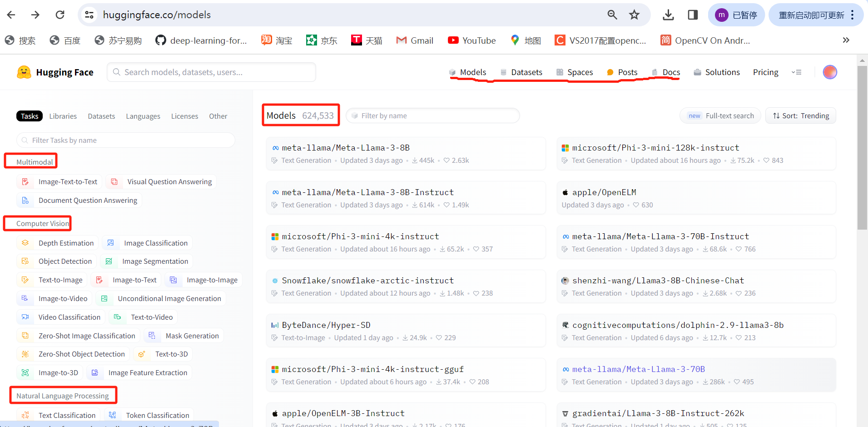This screenshot has width=868, height=427.
Task: Click the Hugging Face logo
Action: [55, 72]
